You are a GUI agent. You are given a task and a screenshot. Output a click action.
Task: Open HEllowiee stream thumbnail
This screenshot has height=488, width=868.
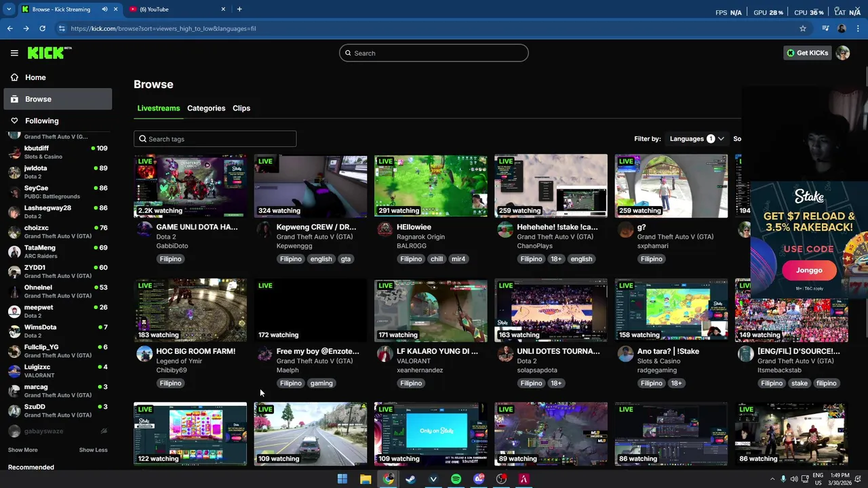tap(431, 186)
